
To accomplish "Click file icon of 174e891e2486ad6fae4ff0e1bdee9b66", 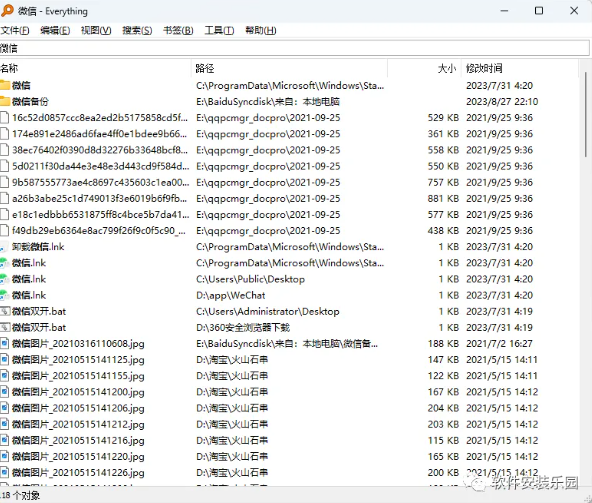I will tap(5, 134).
